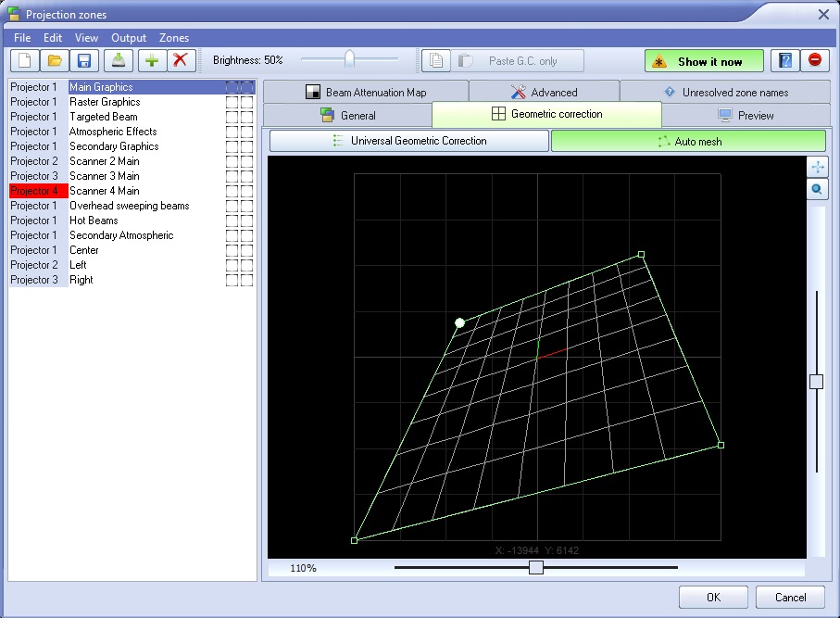Click the magnifier zoom icon beside the grid
Viewport: 840px width, 618px height.
[x=817, y=189]
